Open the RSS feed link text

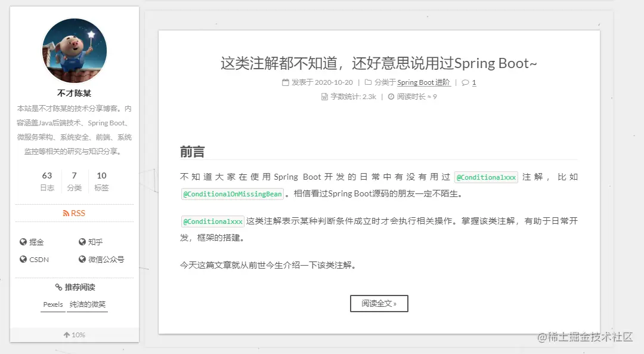coord(78,213)
